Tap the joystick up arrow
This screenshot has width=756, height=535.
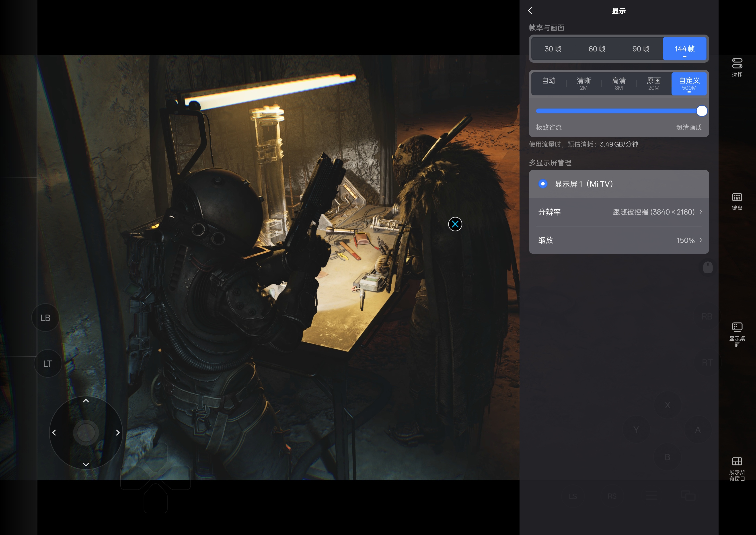(86, 401)
